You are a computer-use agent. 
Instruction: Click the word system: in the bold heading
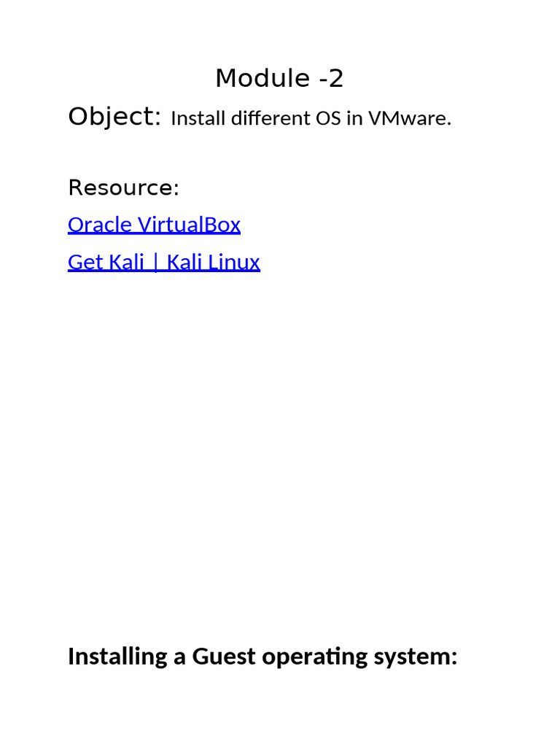[415, 657]
